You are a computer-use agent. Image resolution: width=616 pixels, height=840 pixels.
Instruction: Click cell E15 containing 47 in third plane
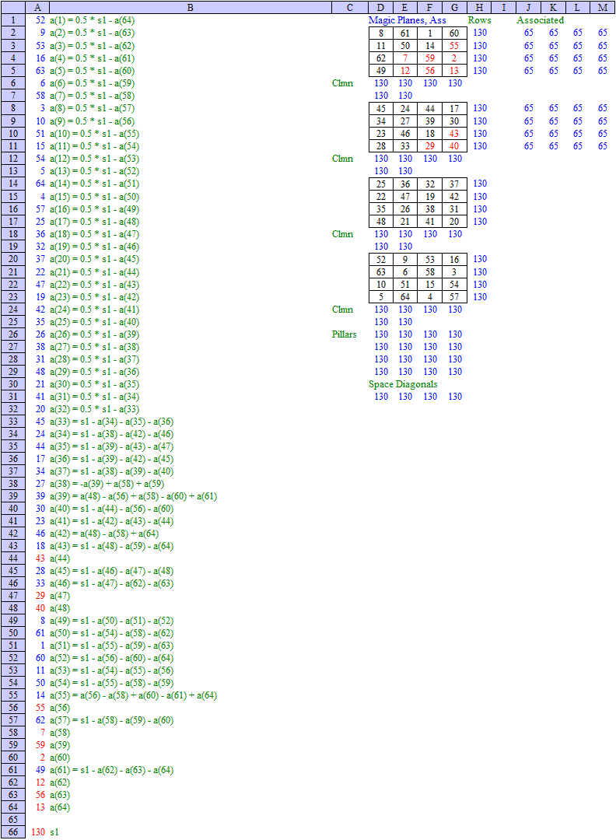click(405, 197)
